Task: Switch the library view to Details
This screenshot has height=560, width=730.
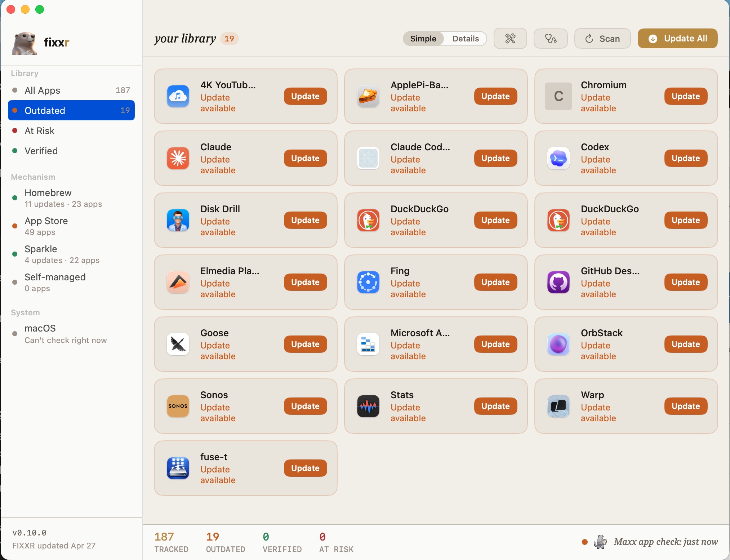Action: coord(466,39)
